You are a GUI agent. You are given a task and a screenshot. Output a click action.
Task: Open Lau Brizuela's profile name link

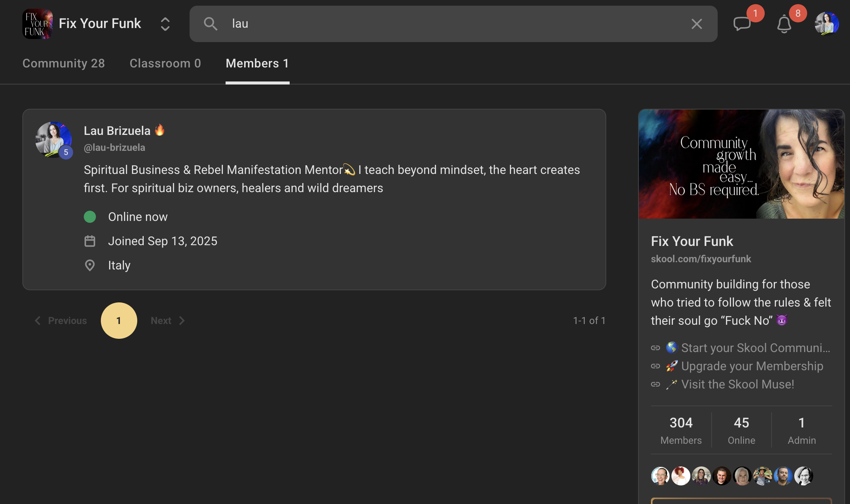[117, 131]
